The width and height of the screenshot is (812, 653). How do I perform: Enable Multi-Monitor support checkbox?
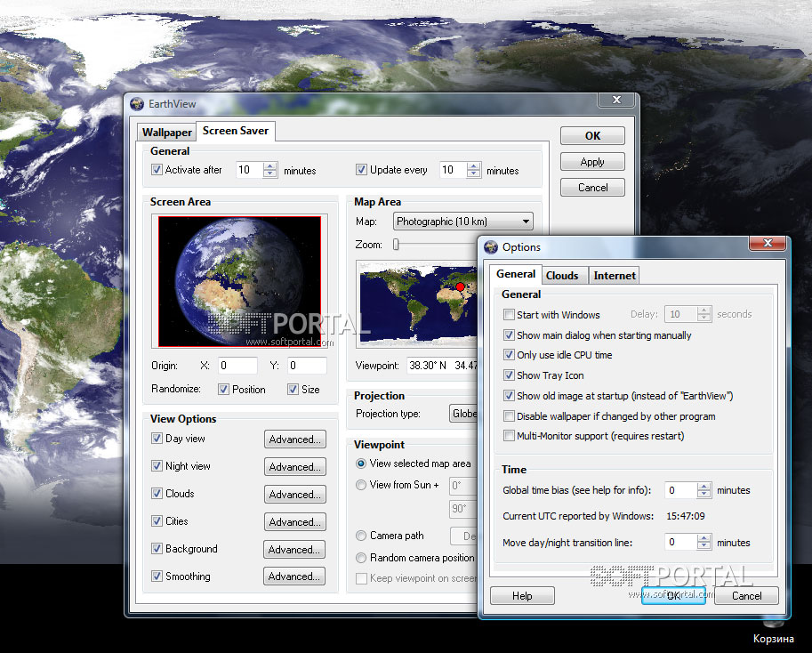[509, 436]
